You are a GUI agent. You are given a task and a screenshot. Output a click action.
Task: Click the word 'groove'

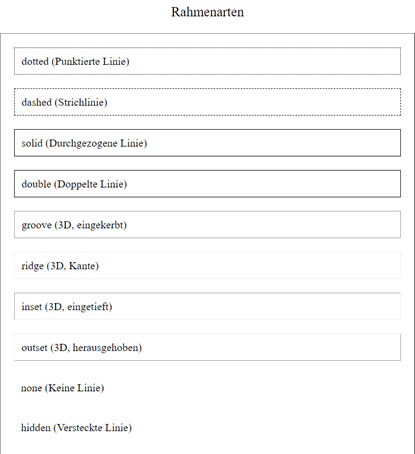[x=36, y=226]
